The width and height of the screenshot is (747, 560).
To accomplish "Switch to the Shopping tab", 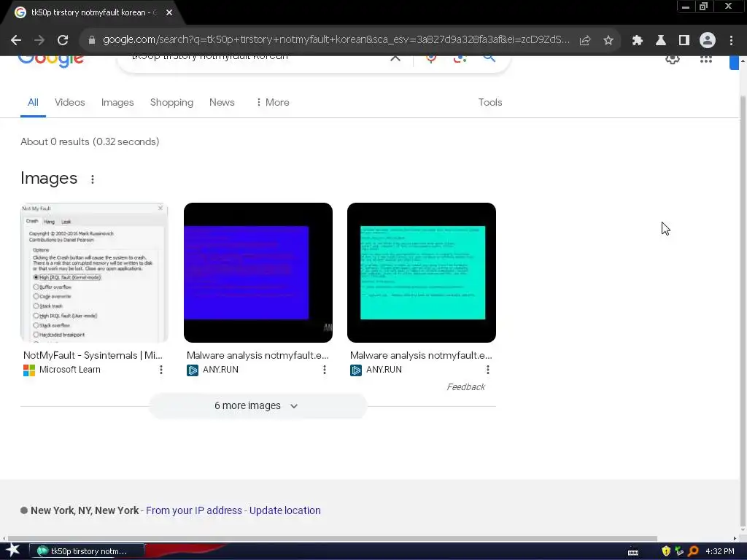I will coord(171,102).
